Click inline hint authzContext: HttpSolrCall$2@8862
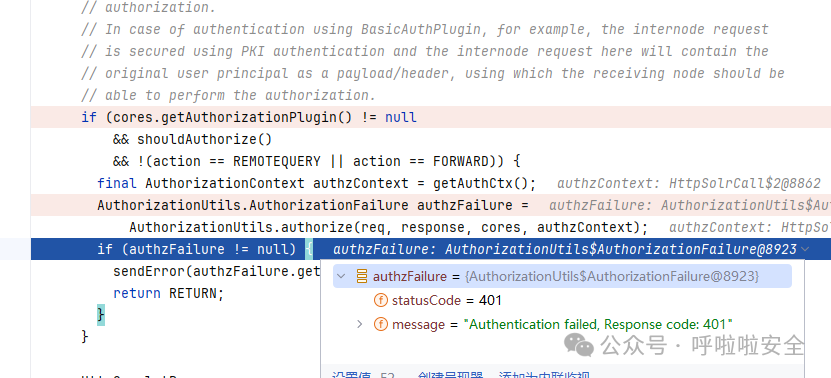The height and width of the screenshot is (378, 831). click(x=688, y=183)
